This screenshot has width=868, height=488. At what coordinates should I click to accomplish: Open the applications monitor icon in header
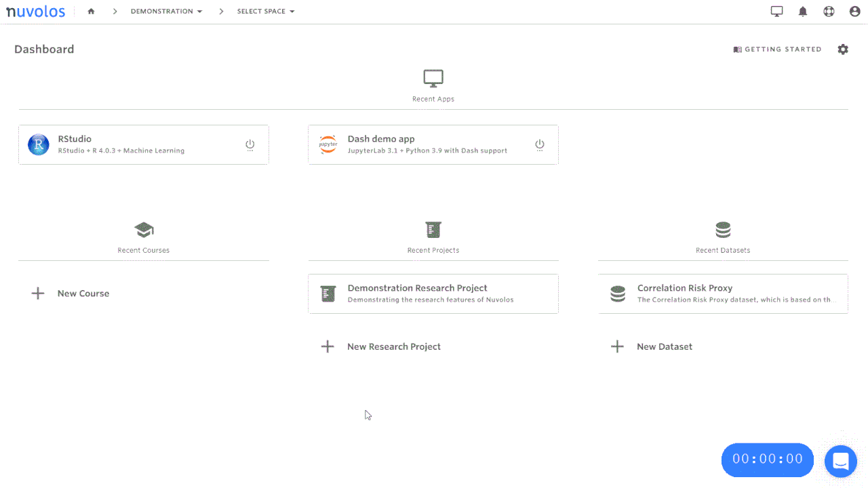point(777,12)
